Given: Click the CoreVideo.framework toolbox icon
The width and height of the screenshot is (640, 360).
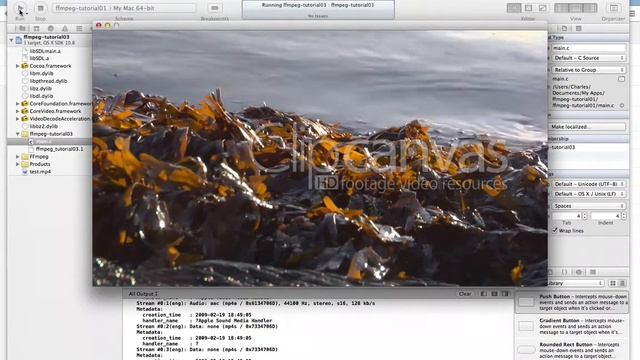Looking at the screenshot, I should tap(25, 111).
